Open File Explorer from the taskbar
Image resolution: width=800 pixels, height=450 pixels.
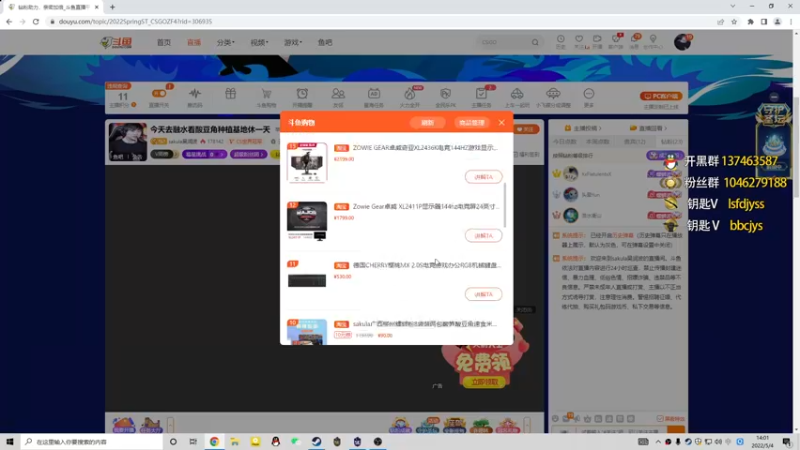tap(235, 441)
